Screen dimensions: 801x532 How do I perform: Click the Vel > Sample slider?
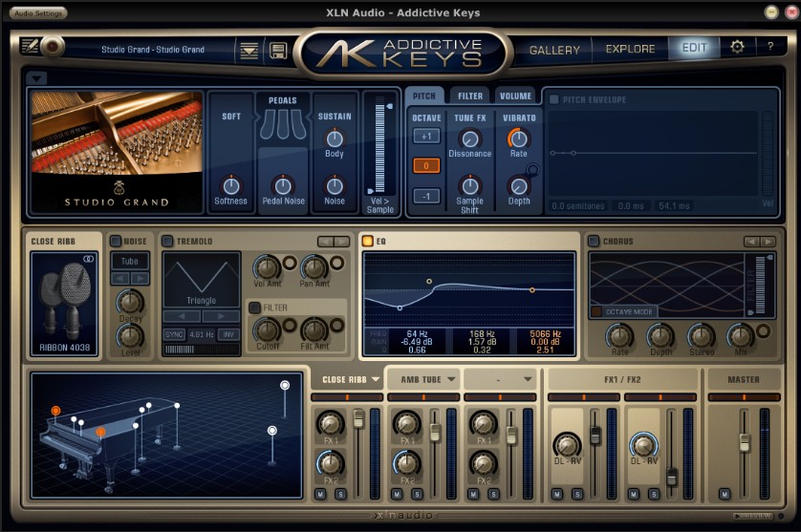click(379, 148)
